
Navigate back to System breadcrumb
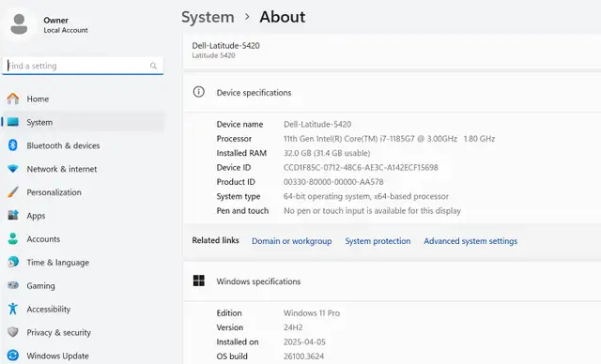(x=208, y=17)
